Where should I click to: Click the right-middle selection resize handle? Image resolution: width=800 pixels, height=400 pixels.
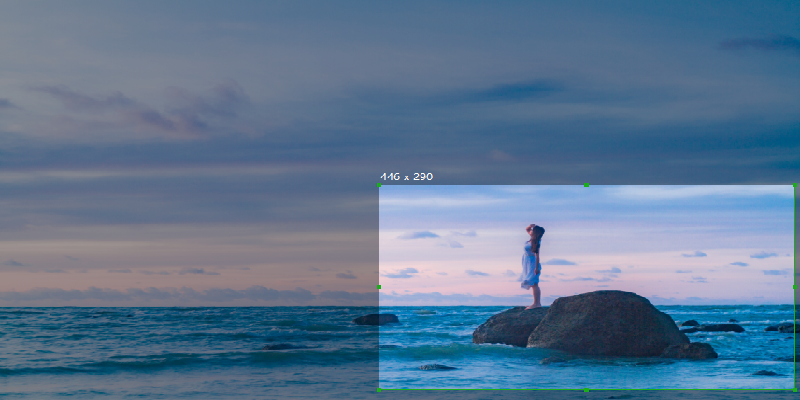click(794, 288)
